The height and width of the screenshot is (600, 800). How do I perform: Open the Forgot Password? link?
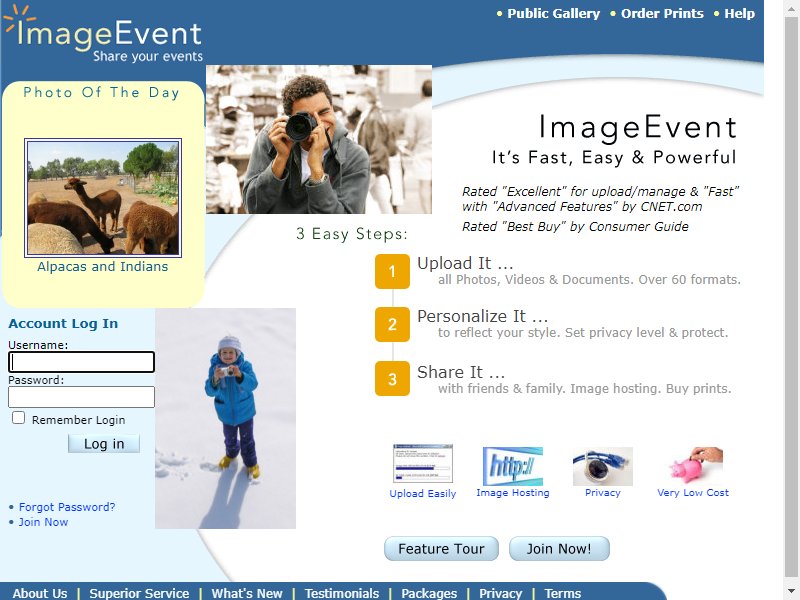click(x=67, y=507)
